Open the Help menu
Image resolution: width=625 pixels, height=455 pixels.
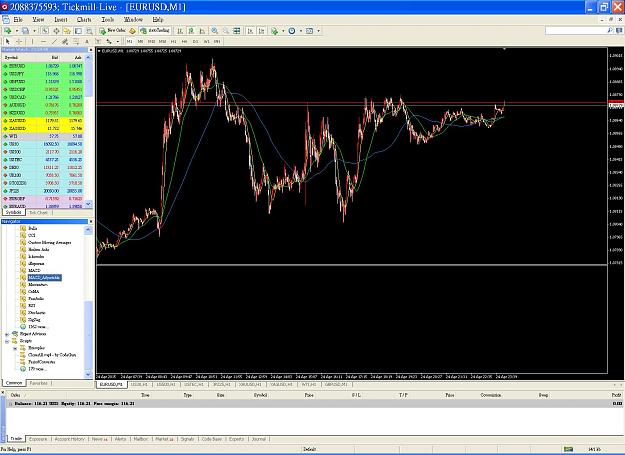click(x=158, y=20)
